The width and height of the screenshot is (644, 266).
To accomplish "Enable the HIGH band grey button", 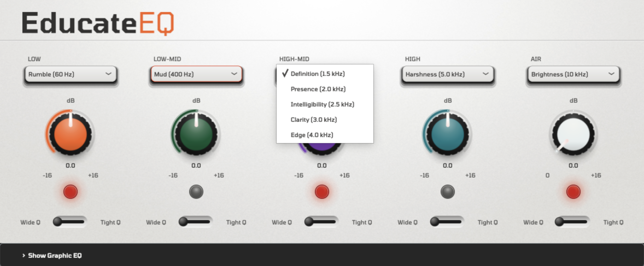I will 447,191.
